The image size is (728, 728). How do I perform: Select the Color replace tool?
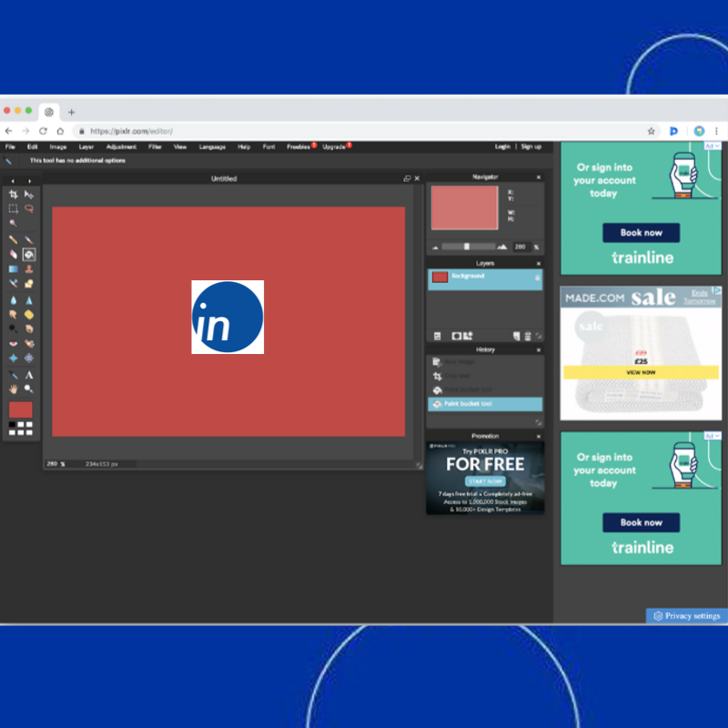pos(14,283)
